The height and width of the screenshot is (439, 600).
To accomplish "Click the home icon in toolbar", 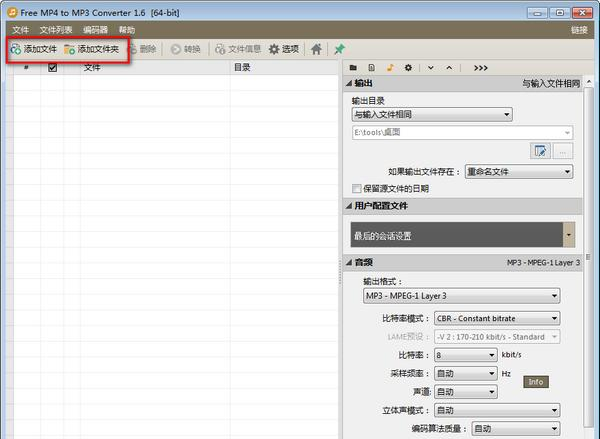I will click(x=316, y=49).
